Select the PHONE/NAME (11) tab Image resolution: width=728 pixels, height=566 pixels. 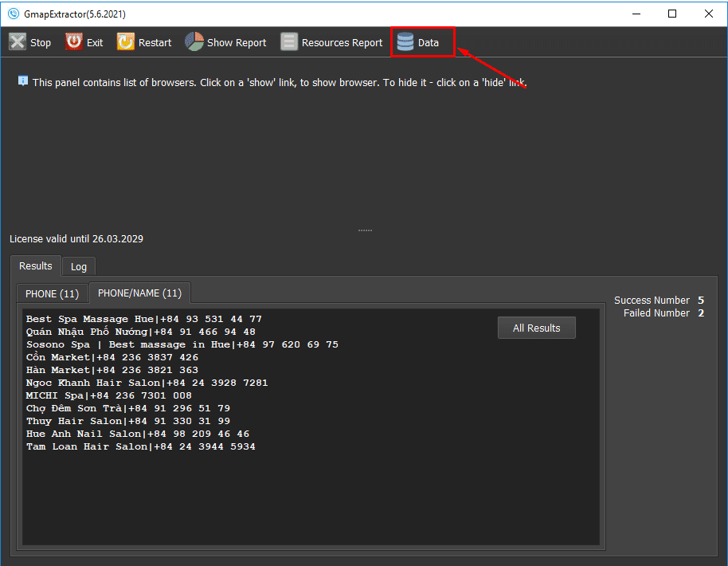click(x=139, y=293)
